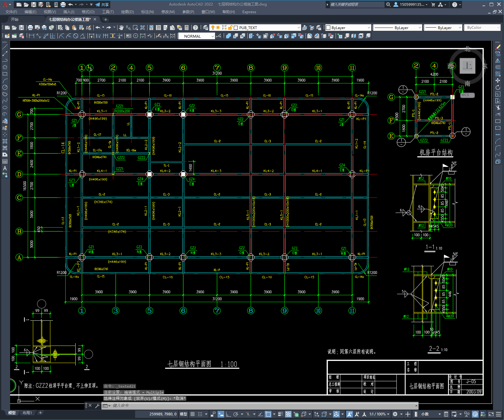Open the QuickCalc calculator icon
504x420 pixels.
click(187, 28)
